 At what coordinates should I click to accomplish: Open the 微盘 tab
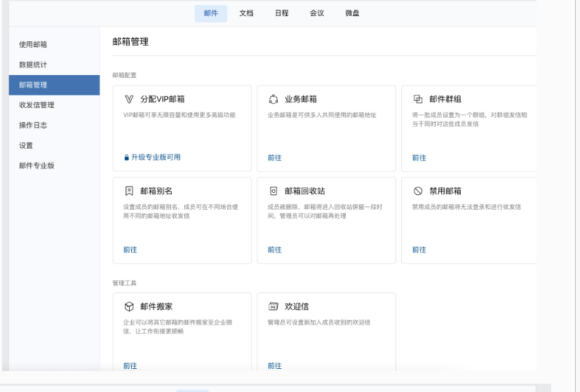click(352, 13)
